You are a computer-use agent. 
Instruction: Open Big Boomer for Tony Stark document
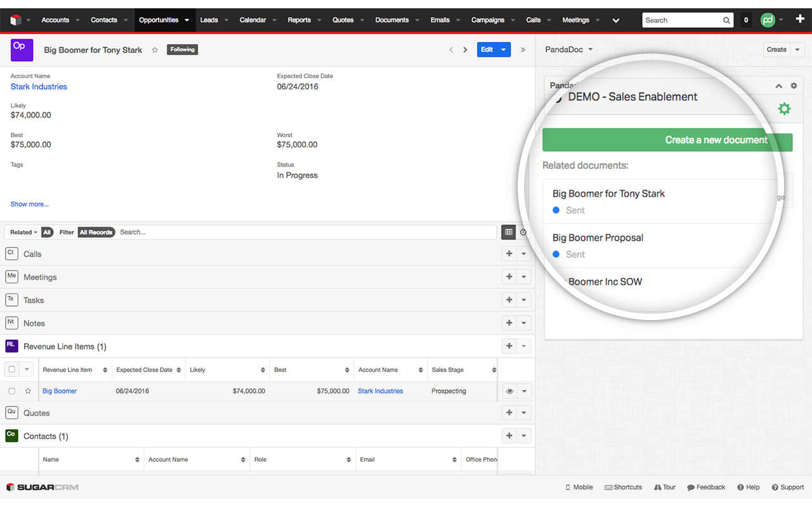click(609, 194)
